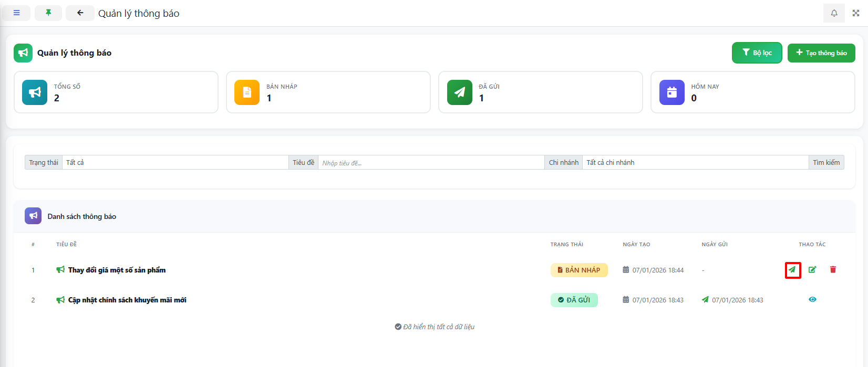
Task: Click the Tổng số stats card
Action: (x=116, y=92)
